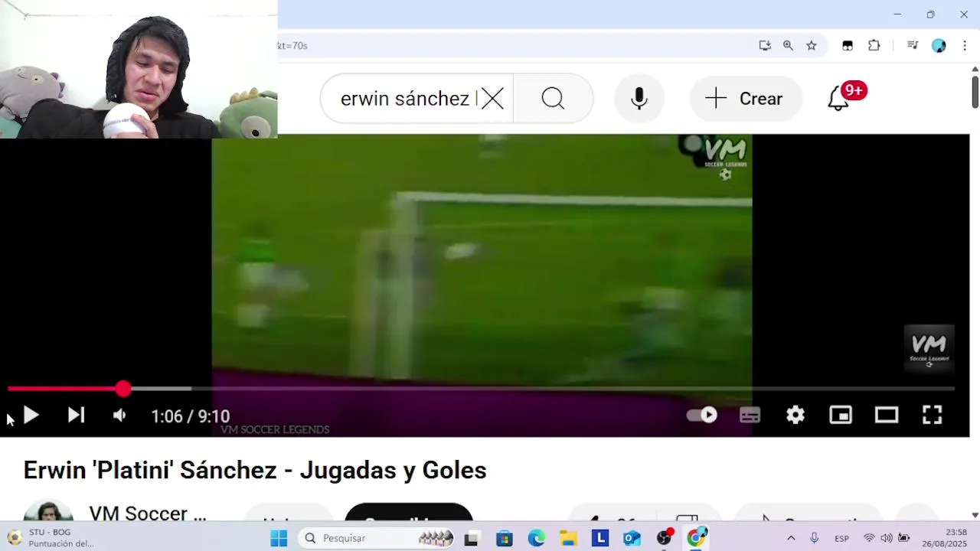Mute the video player volume
The image size is (980, 551).
pyautogui.click(x=119, y=416)
